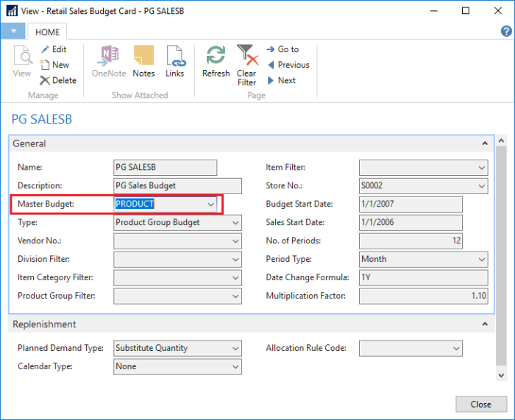Click the Date Change Formula field
This screenshot has width=515, height=420.
pos(423,278)
